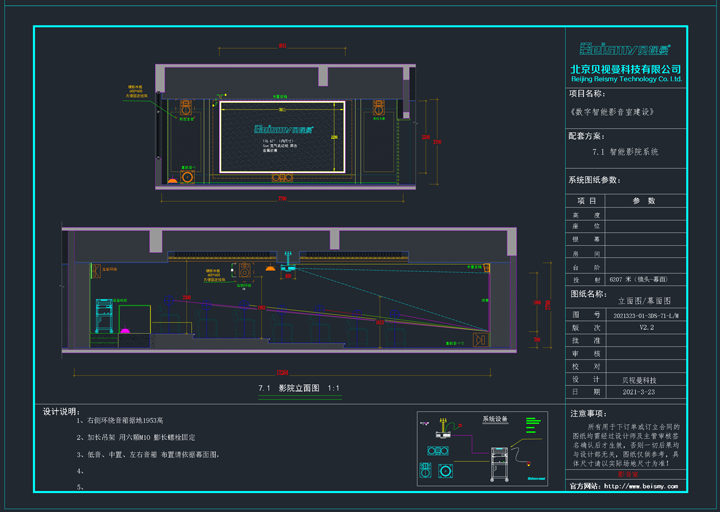
Task: Select the company name 北京贝视曼科技有限公司
Action: (x=625, y=69)
